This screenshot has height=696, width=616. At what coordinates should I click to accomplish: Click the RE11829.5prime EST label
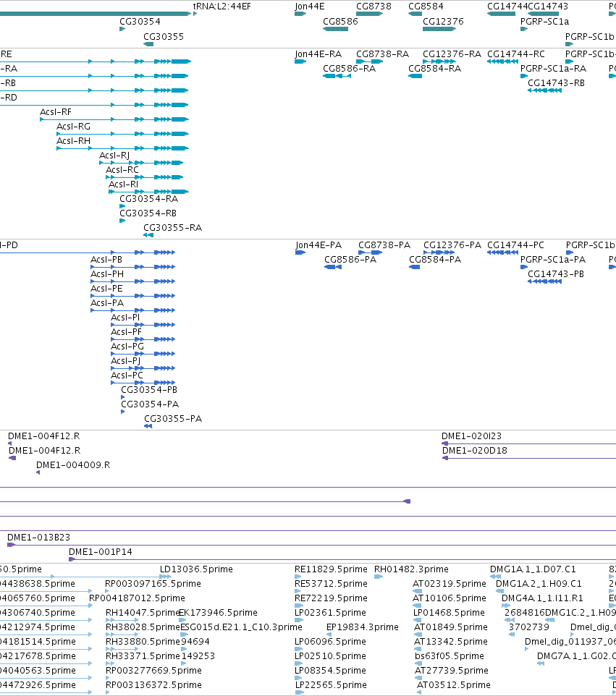pos(331,569)
